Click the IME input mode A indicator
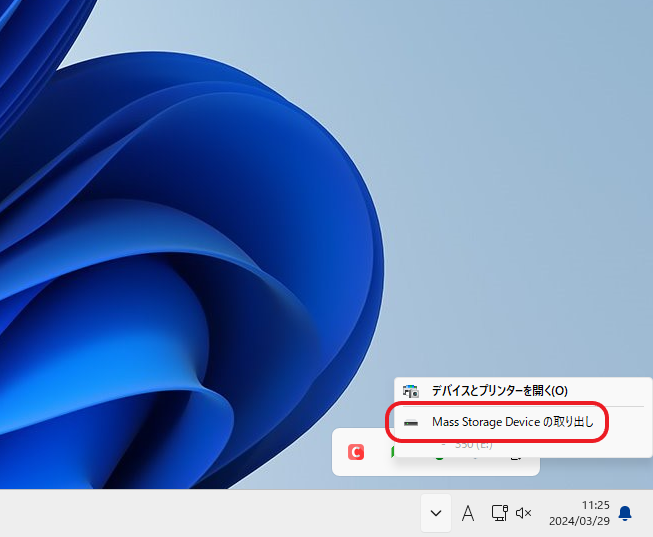 pos(468,513)
